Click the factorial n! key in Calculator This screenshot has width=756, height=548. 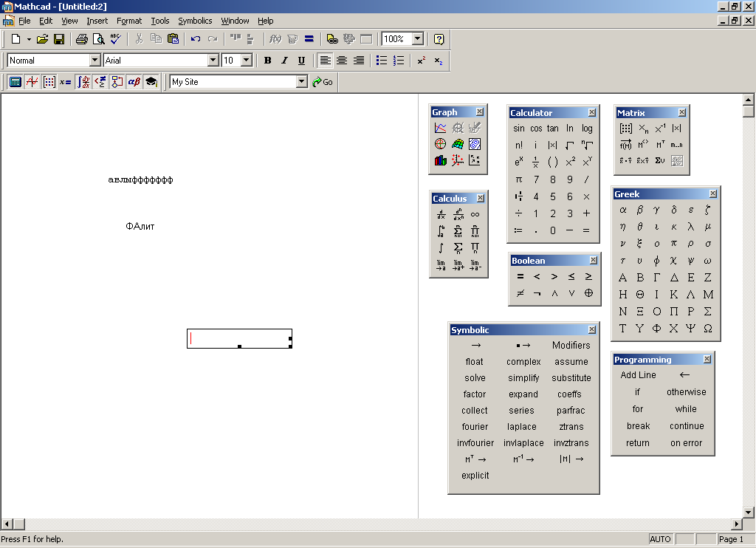pyautogui.click(x=519, y=145)
